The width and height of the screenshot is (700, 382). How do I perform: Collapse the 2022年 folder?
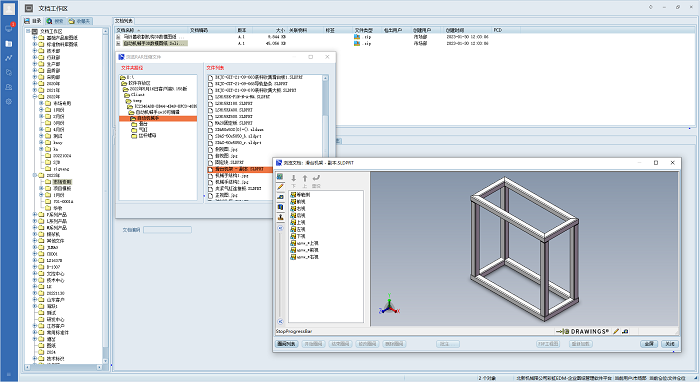click(35, 96)
